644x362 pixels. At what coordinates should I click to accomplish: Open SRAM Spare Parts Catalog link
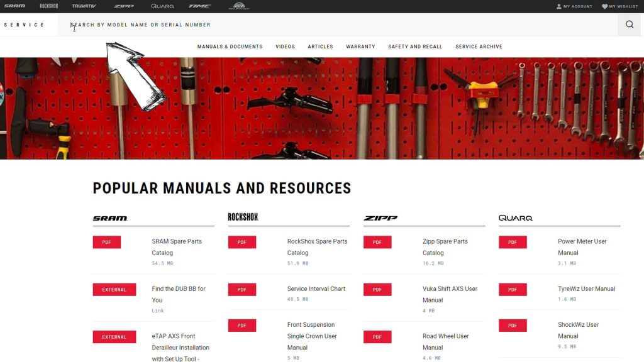click(x=177, y=247)
